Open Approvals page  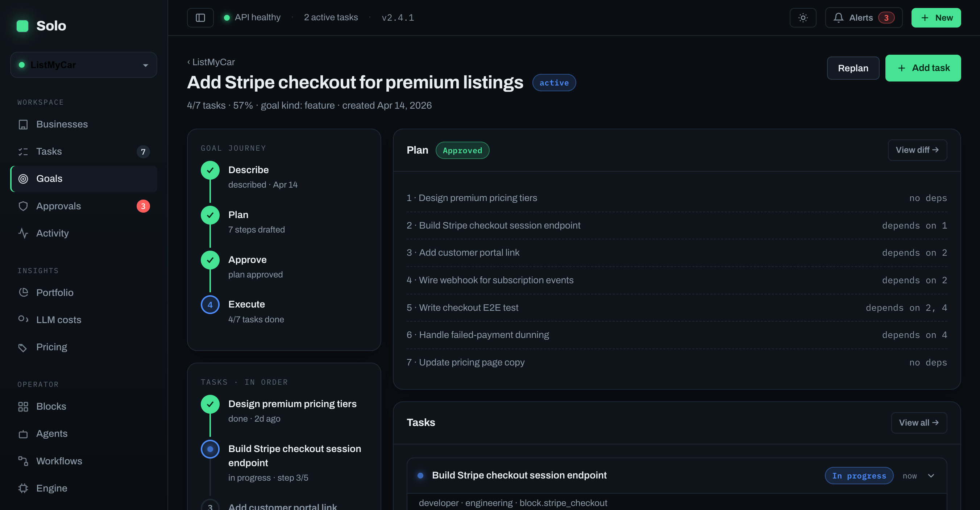84,206
